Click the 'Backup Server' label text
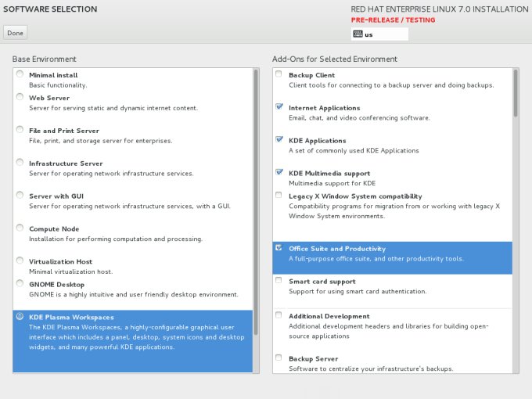Image resolution: width=532 pixels, height=399 pixels. [x=314, y=359]
